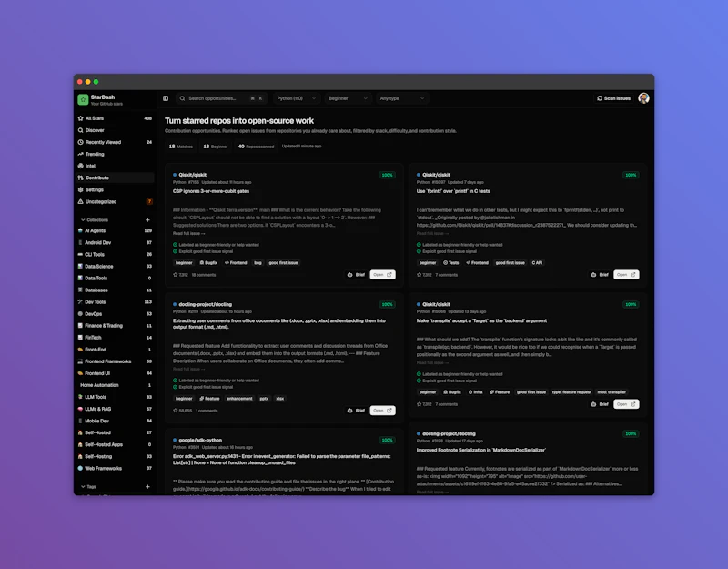Open the LLM Tools collection
The image size is (728, 569).
pyautogui.click(x=116, y=397)
